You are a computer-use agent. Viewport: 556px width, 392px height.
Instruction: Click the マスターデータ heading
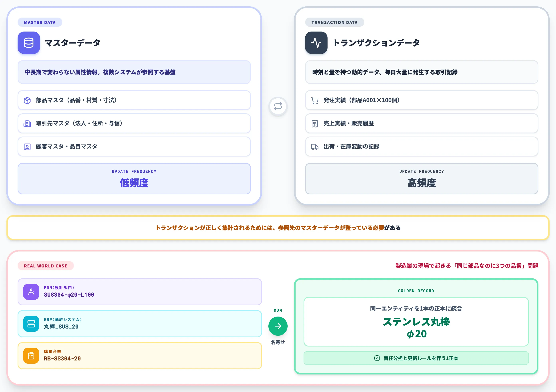point(73,43)
